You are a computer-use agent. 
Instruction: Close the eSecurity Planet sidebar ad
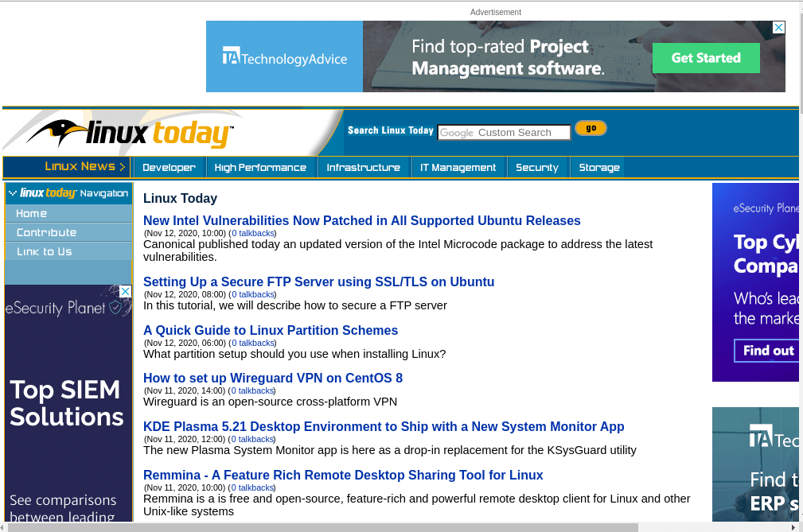[x=125, y=292]
